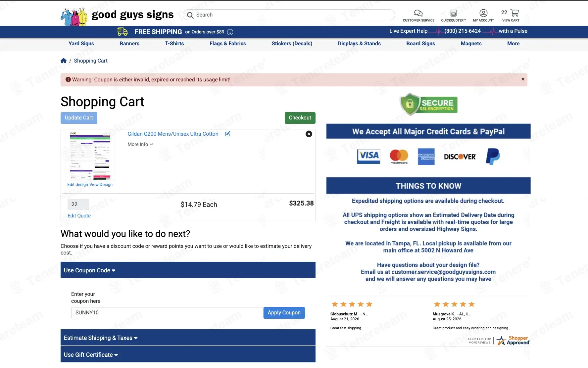Click Globuschutz M. reviewer name

pyautogui.click(x=344, y=314)
